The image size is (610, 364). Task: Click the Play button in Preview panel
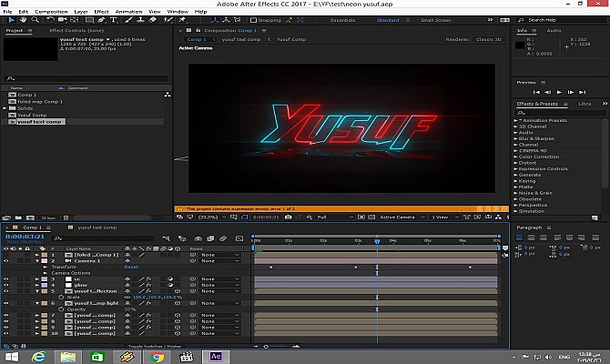tap(559, 92)
